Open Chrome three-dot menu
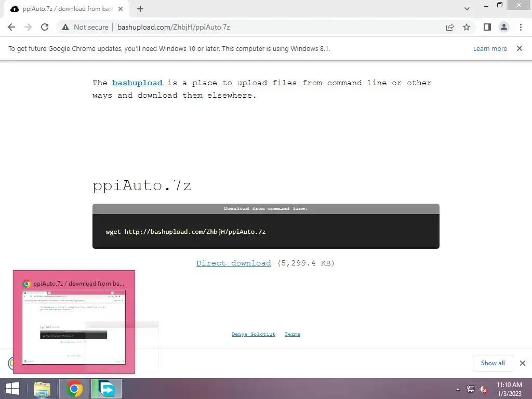Screen dimensions: 532x399 pos(521,27)
